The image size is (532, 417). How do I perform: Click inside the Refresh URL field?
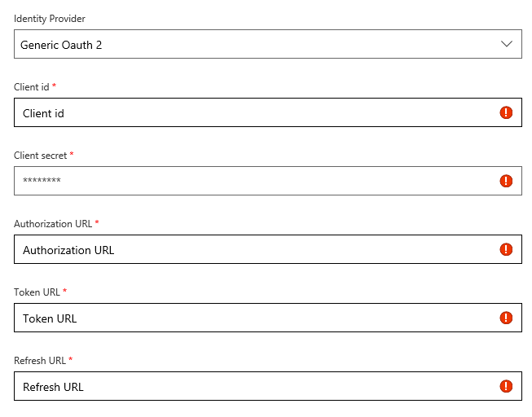coord(244,386)
